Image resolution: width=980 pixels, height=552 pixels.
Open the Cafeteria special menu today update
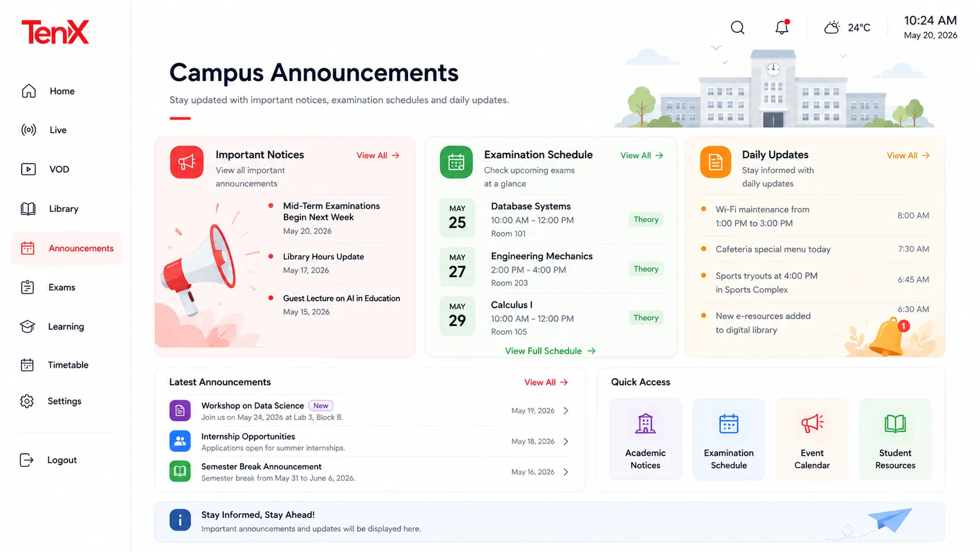click(x=815, y=249)
